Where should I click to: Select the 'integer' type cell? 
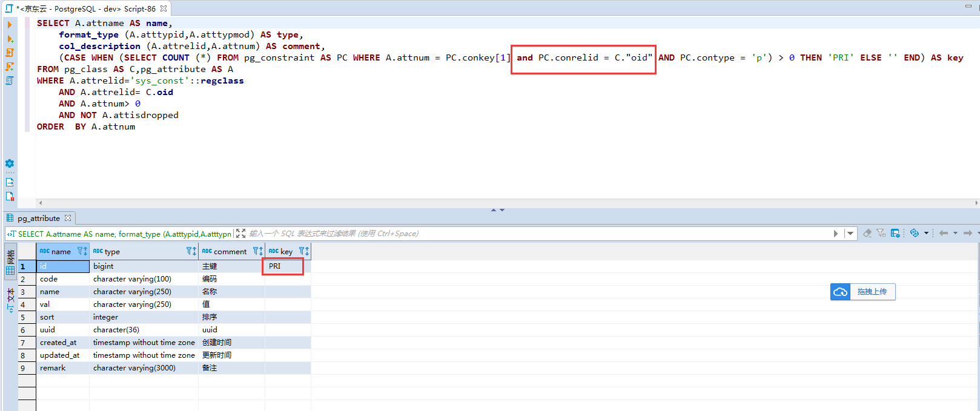144,317
